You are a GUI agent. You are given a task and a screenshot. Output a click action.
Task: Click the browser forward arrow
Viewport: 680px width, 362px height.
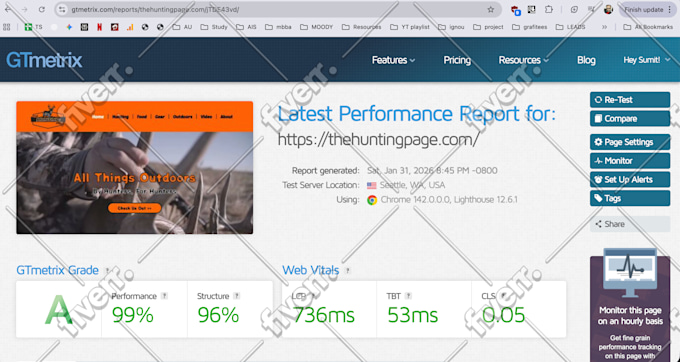tap(24, 10)
